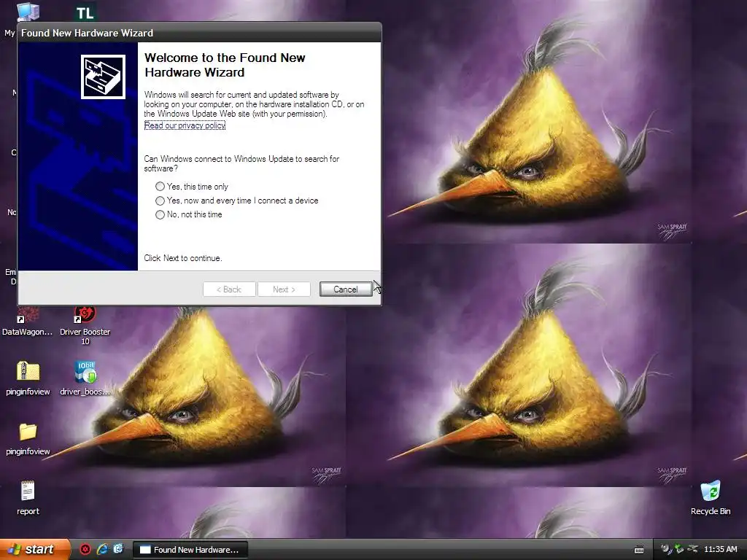Open the 'Read our privacy policy' link
This screenshot has height=560, width=747.
click(185, 125)
